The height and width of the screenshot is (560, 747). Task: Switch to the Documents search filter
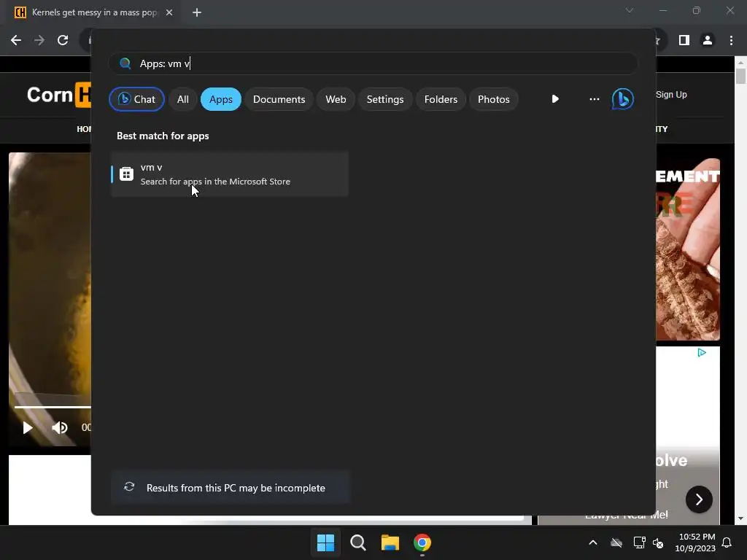pos(279,99)
